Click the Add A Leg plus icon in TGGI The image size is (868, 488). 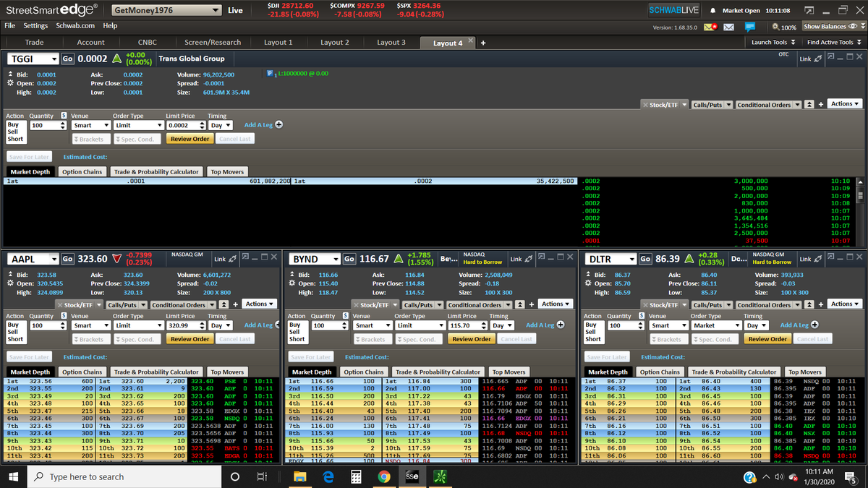click(278, 124)
